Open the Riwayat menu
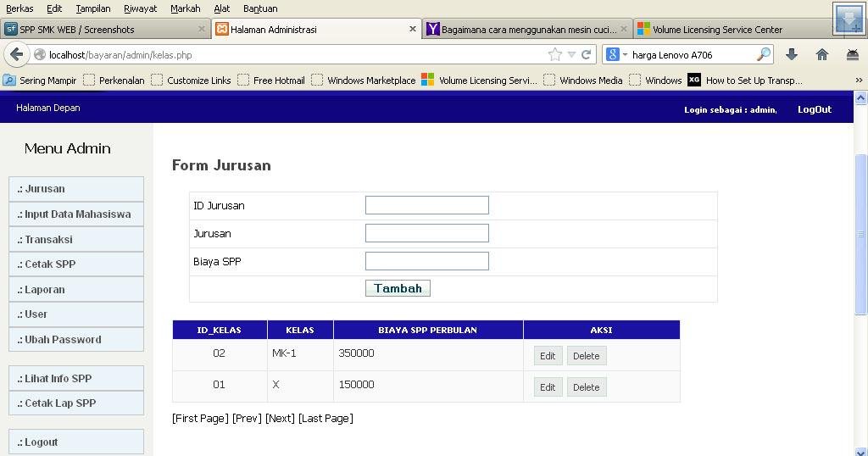Screen dimensions: 868x456 point(140,8)
